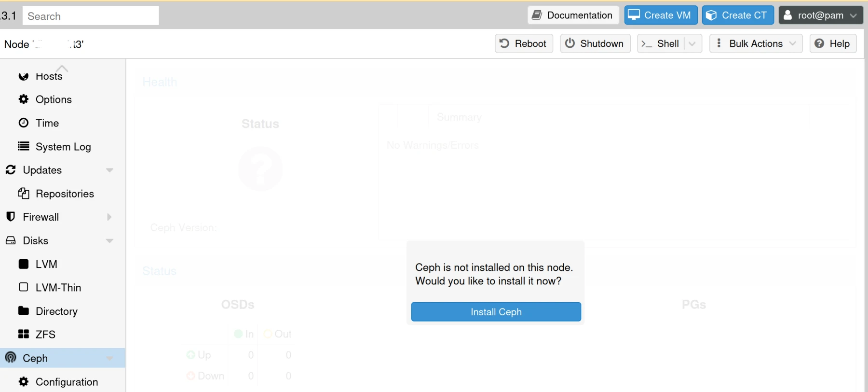Click the Install Ceph button
Viewport: 868px width, 392px height.
click(496, 311)
